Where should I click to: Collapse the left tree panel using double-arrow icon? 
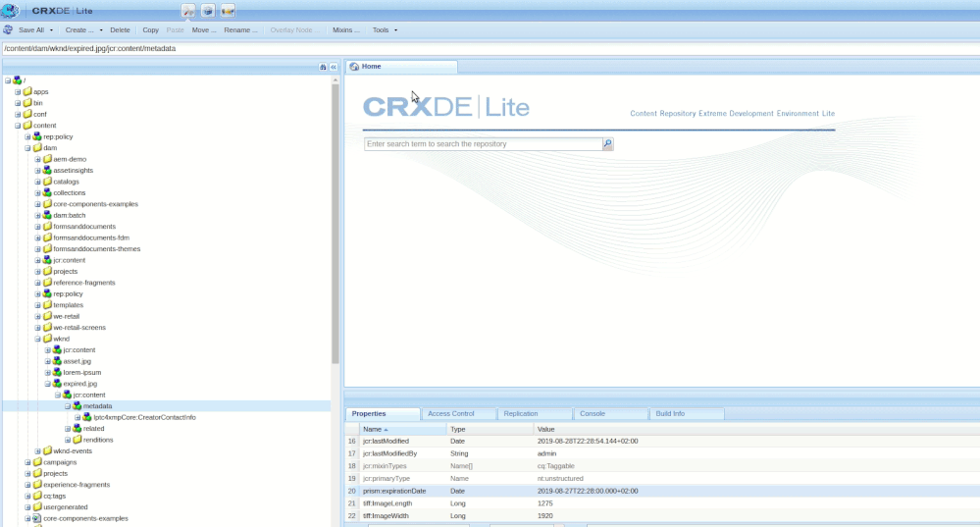pyautogui.click(x=334, y=67)
